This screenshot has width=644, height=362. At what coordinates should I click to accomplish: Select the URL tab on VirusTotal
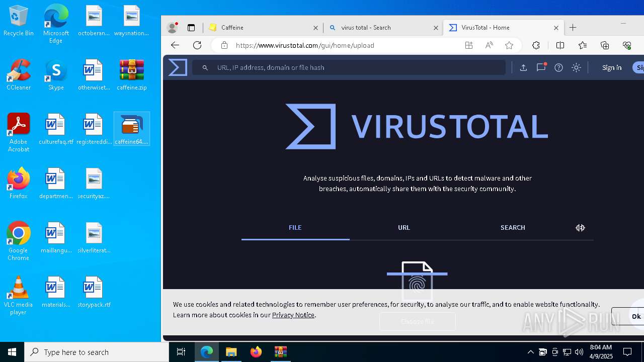click(404, 228)
